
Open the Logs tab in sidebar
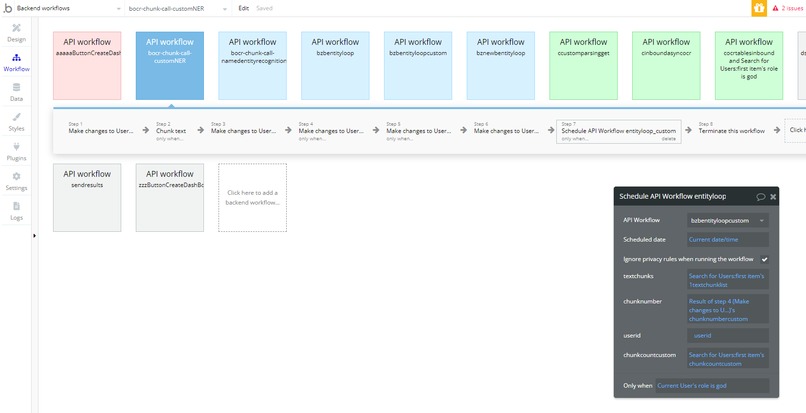(x=16, y=211)
